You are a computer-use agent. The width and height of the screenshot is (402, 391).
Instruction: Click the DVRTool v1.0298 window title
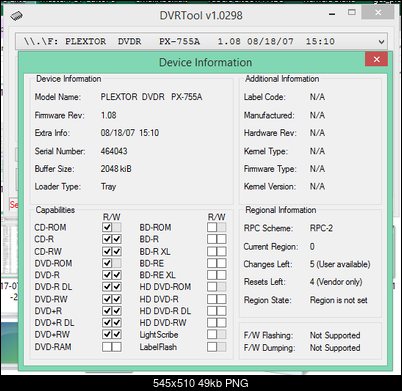point(201,15)
